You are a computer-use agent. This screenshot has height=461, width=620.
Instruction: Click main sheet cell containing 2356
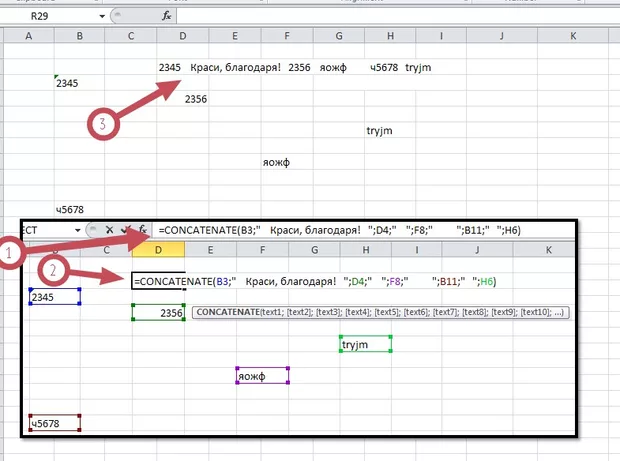point(183,99)
